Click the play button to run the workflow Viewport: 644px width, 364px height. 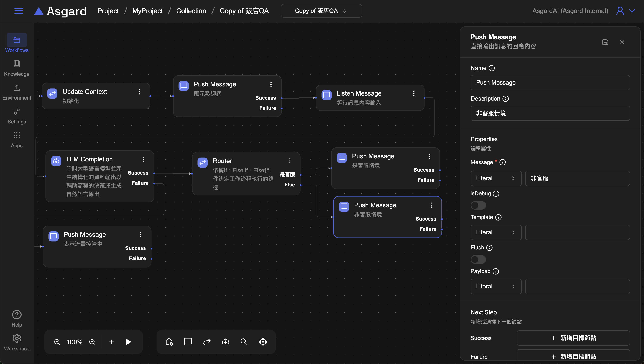128,342
